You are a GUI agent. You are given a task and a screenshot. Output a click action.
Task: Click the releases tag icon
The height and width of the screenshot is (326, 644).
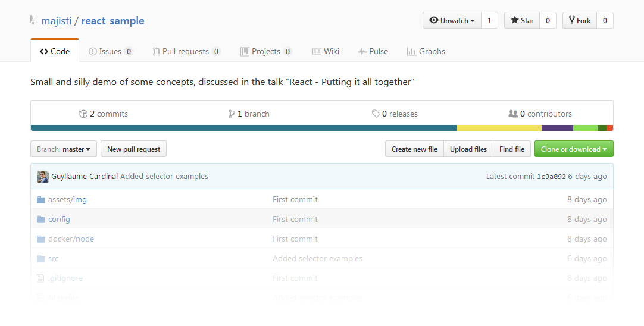pyautogui.click(x=376, y=114)
